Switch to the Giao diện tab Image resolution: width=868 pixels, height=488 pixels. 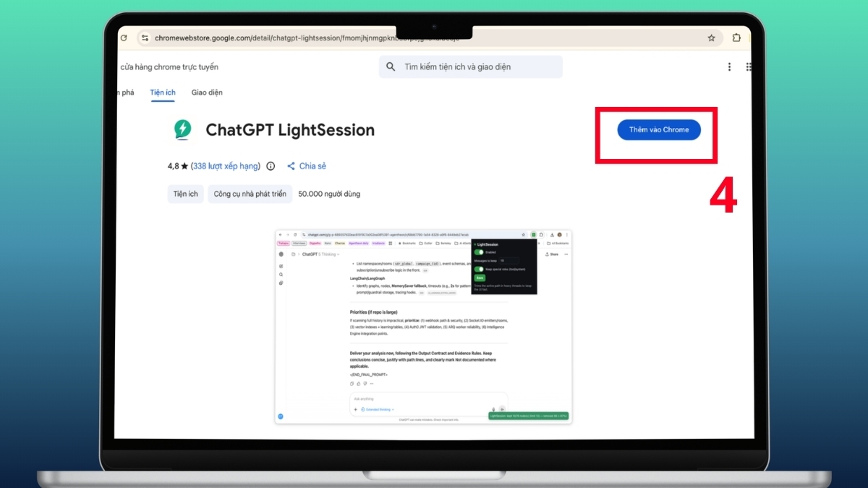[x=207, y=93]
